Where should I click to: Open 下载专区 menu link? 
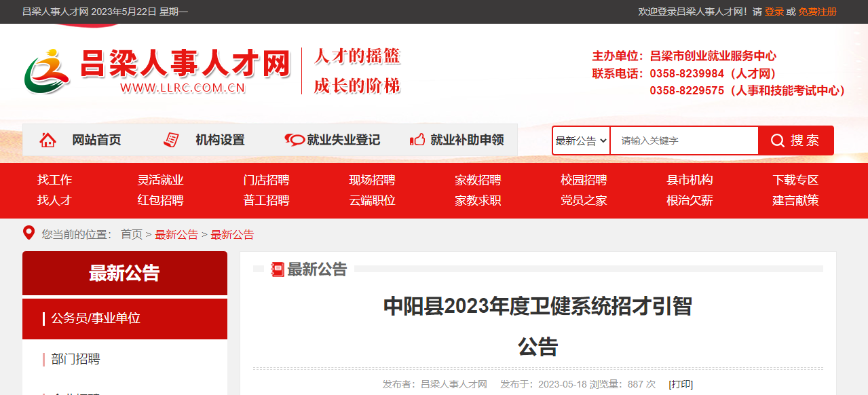(x=795, y=180)
